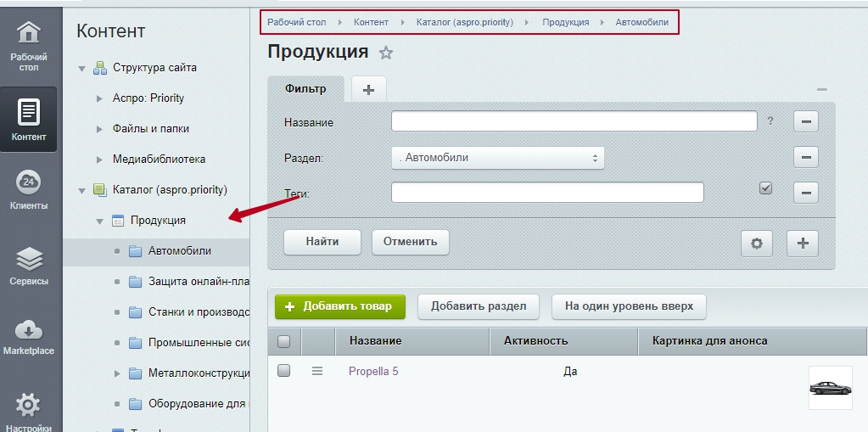Open the Настройки gear section
The height and width of the screenshot is (432, 868).
(x=28, y=412)
